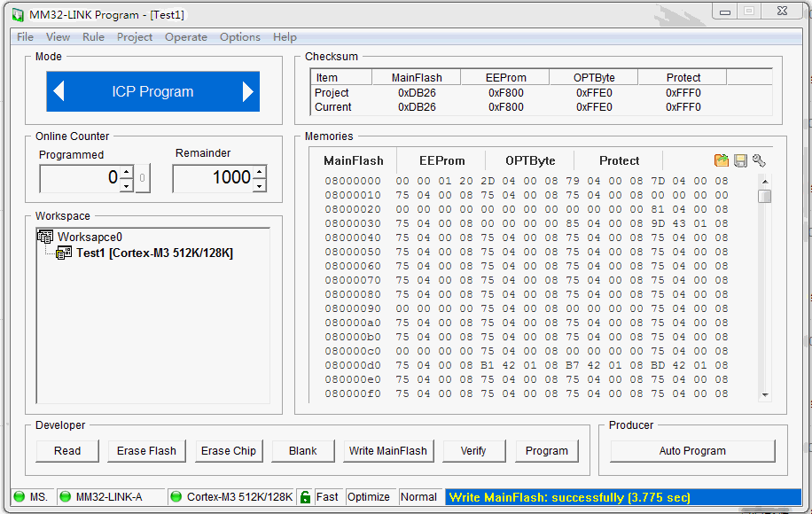Screen dimensions: 812x514
Task: Click the Protect checksum column header
Action: click(x=683, y=78)
